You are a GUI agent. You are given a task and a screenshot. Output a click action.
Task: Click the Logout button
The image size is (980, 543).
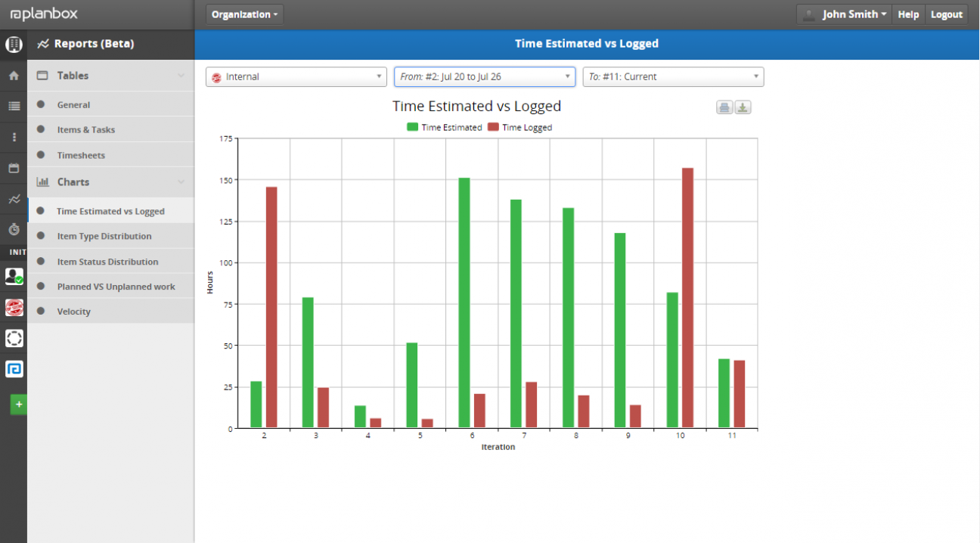point(947,14)
